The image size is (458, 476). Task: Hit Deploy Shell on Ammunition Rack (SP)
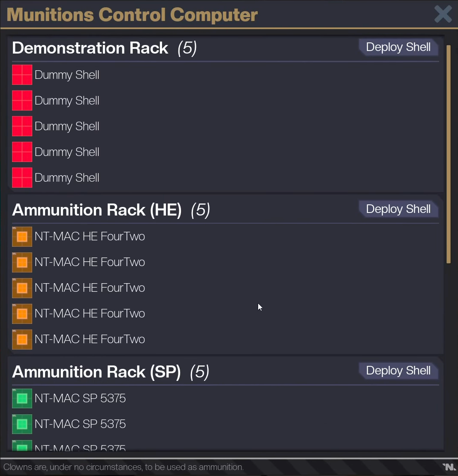pyautogui.click(x=398, y=371)
